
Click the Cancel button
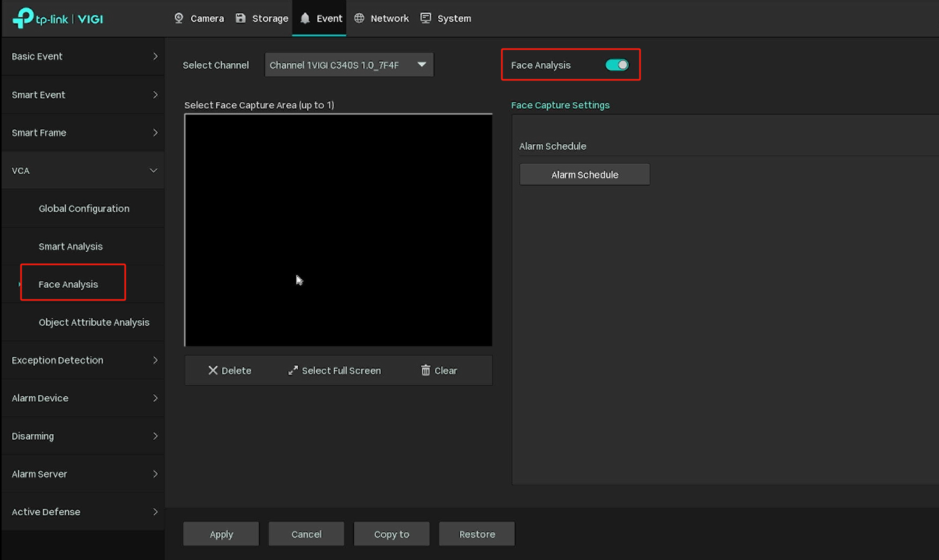306,534
